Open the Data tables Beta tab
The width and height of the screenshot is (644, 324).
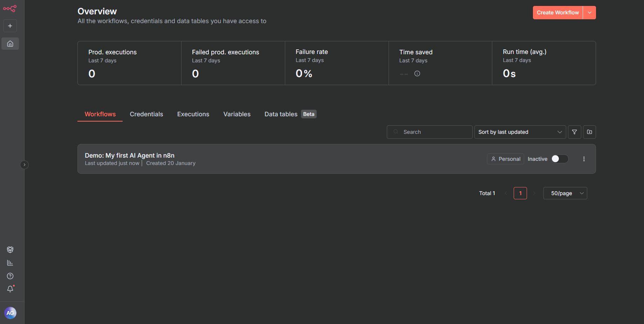click(x=281, y=114)
